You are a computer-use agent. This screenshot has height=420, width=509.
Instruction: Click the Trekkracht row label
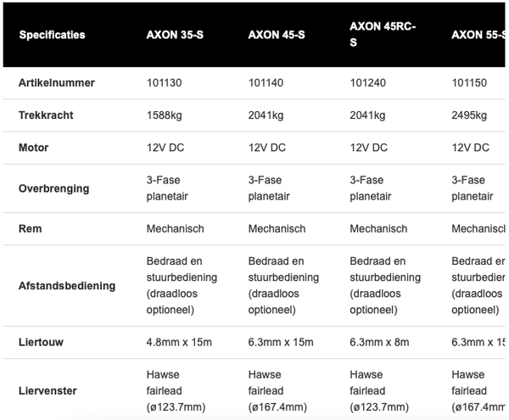46,115
